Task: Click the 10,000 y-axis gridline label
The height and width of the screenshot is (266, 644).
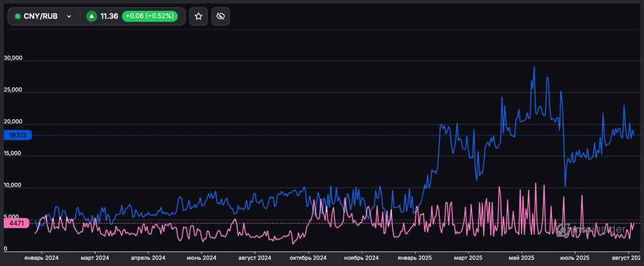Action: coord(13,185)
